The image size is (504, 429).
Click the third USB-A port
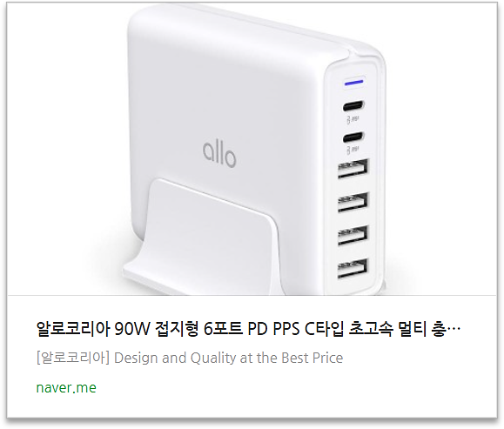pos(353,235)
